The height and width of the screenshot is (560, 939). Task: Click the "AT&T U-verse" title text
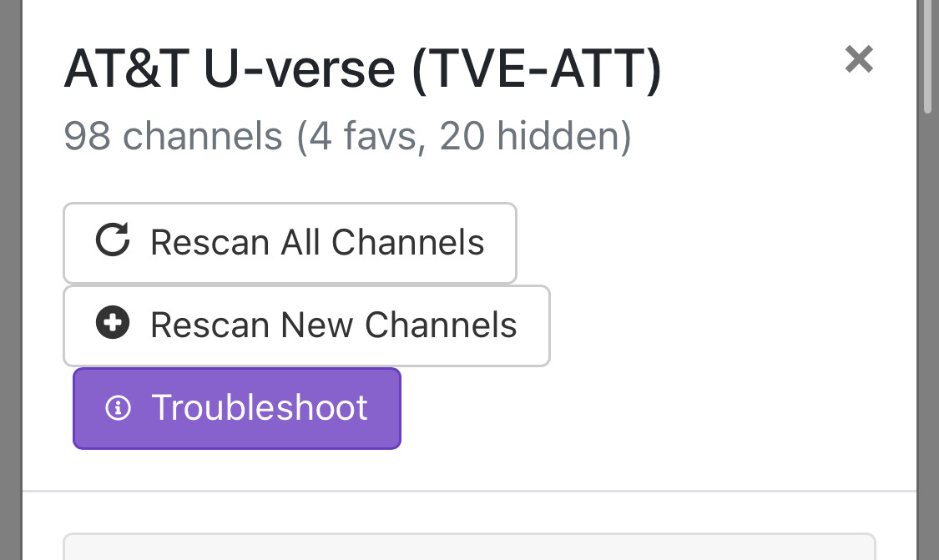click(x=230, y=69)
